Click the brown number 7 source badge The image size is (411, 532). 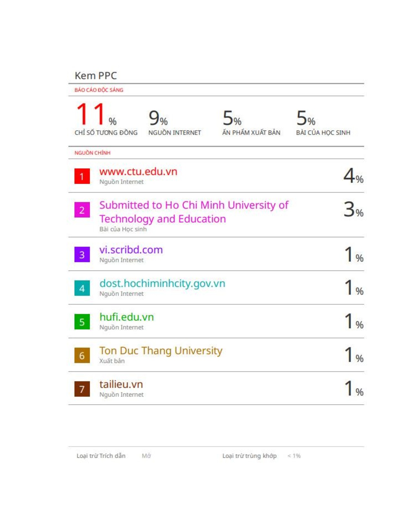(82, 389)
